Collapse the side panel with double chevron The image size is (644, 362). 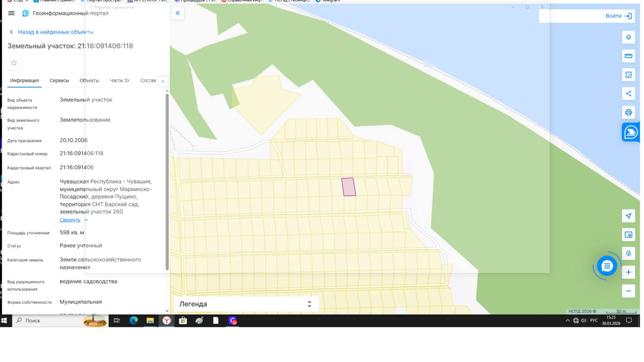tap(178, 13)
